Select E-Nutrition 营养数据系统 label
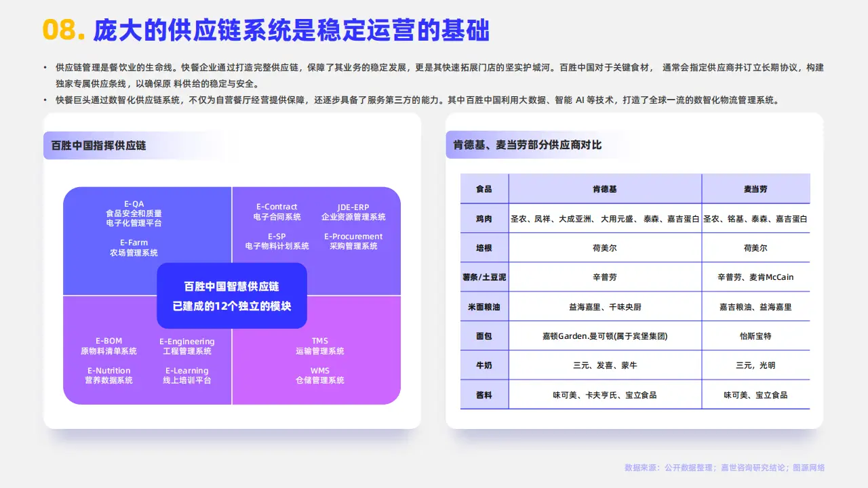 (108, 375)
